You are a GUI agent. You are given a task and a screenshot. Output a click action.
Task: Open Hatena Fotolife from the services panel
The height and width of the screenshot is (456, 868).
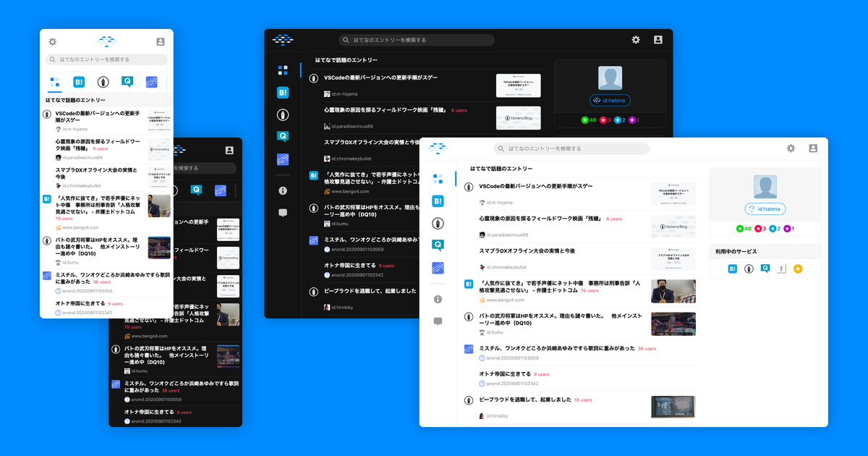[x=782, y=269]
